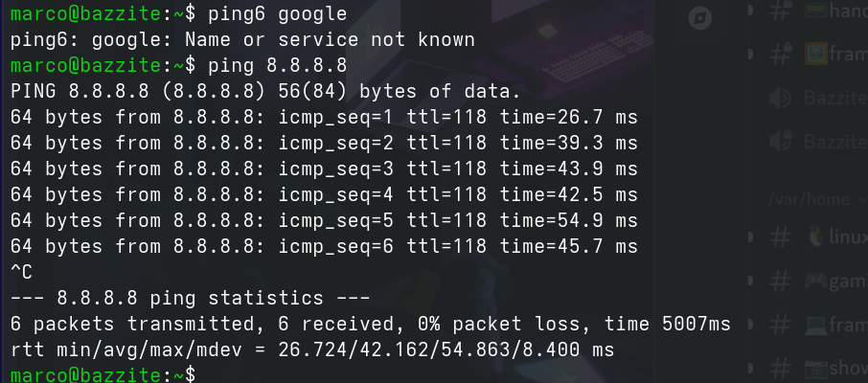Click the locked speaker voice channel icon
This screenshot has width=868, height=383.
click(x=781, y=140)
